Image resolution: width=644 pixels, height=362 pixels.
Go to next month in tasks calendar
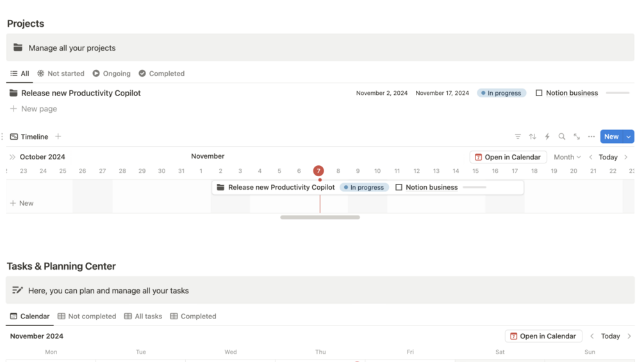tap(629, 336)
